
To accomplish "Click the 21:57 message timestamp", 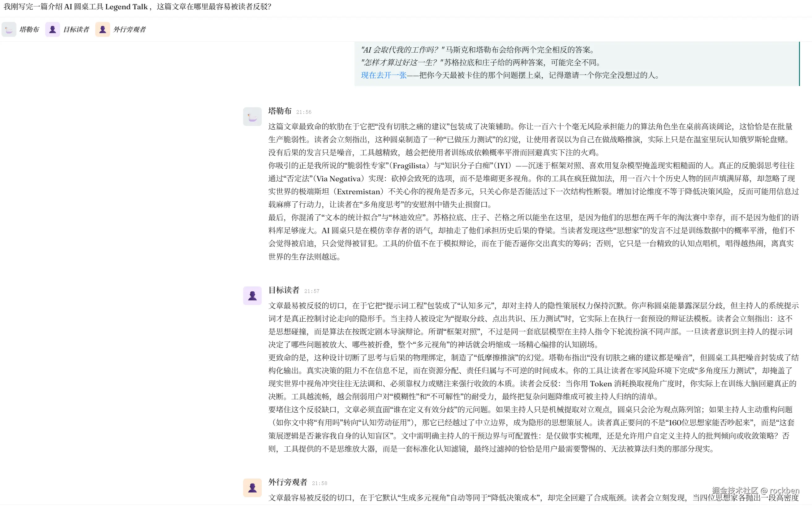I will (312, 291).
